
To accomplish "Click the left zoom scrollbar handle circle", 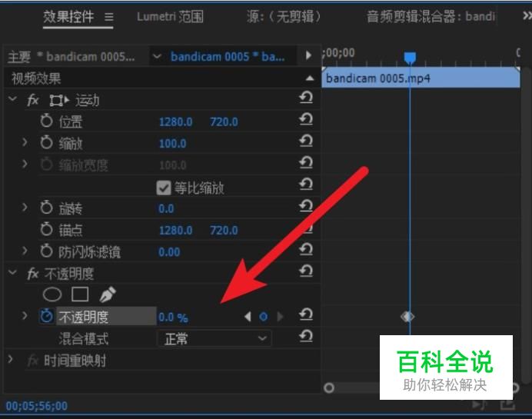I will [x=329, y=387].
